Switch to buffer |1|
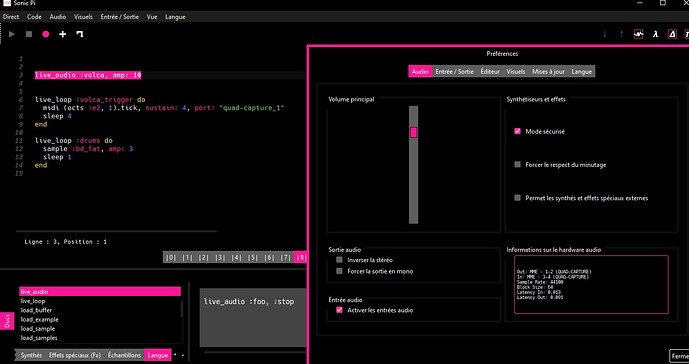 point(187,257)
